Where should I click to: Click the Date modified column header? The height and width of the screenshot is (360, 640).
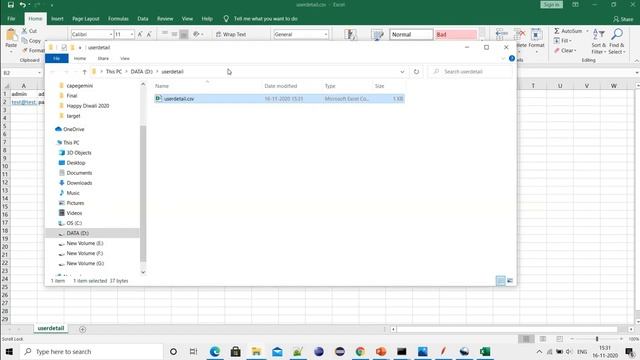point(280,86)
